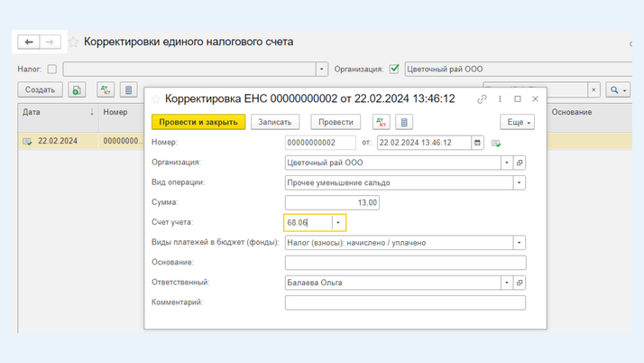Maximize the Корректировка ЕНС dialog

click(x=518, y=99)
